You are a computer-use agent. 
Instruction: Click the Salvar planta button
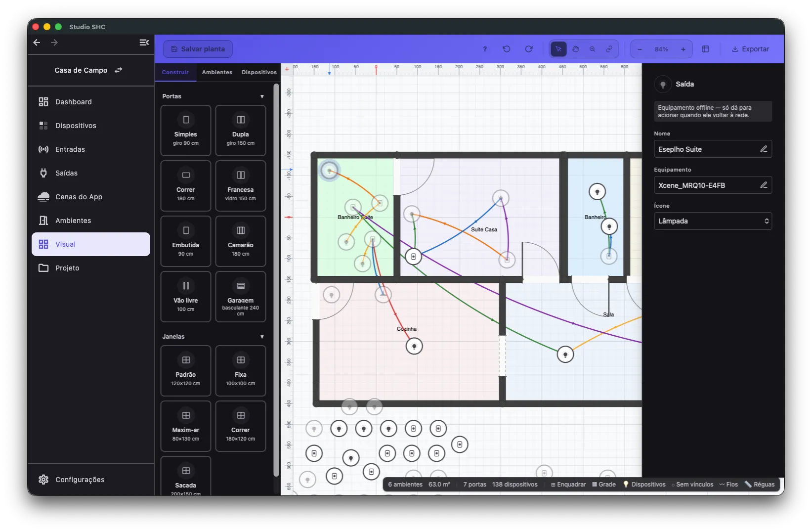click(198, 49)
